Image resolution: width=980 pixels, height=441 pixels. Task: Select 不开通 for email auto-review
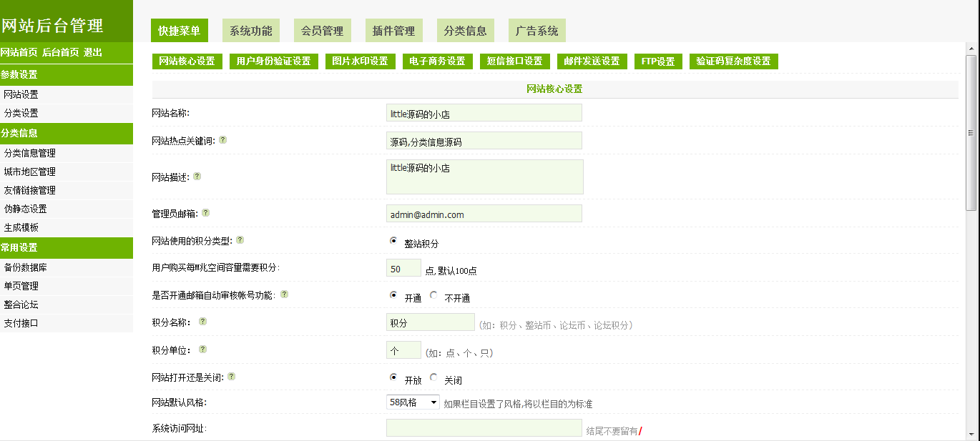pos(433,294)
